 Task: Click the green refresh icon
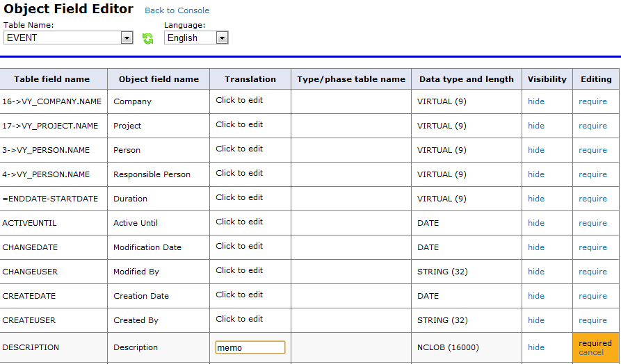[147, 38]
